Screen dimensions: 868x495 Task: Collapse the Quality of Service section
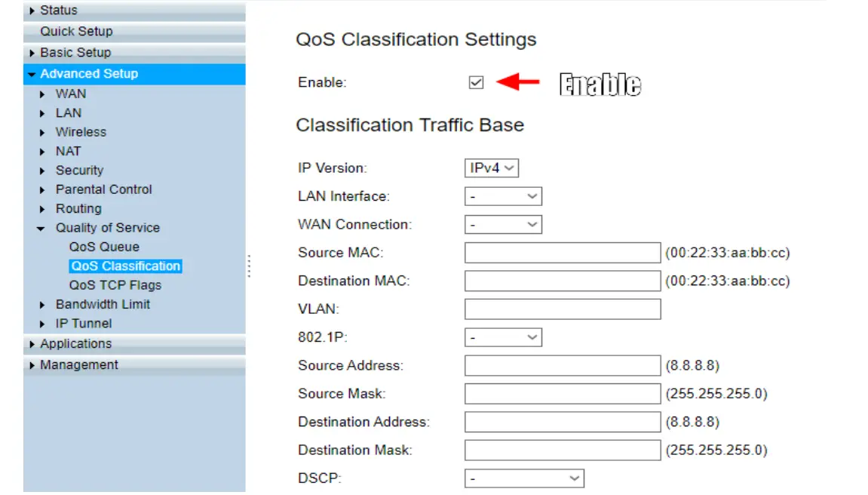tap(108, 227)
